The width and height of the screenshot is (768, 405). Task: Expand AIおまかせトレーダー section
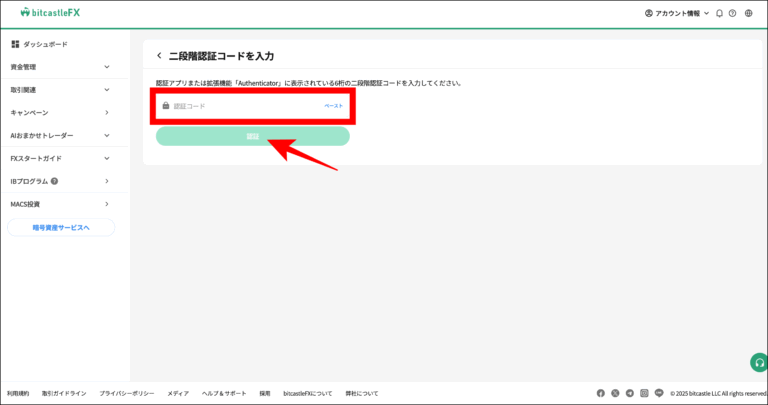(61, 136)
